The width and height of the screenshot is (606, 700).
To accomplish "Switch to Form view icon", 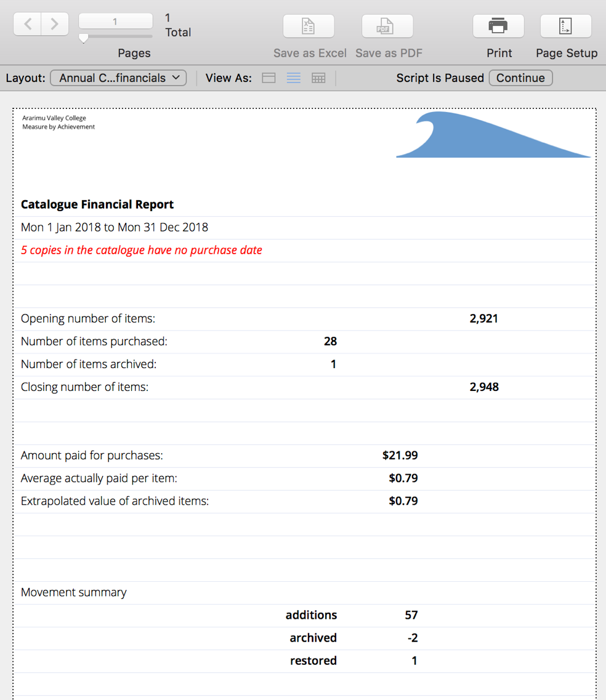I will pos(269,78).
